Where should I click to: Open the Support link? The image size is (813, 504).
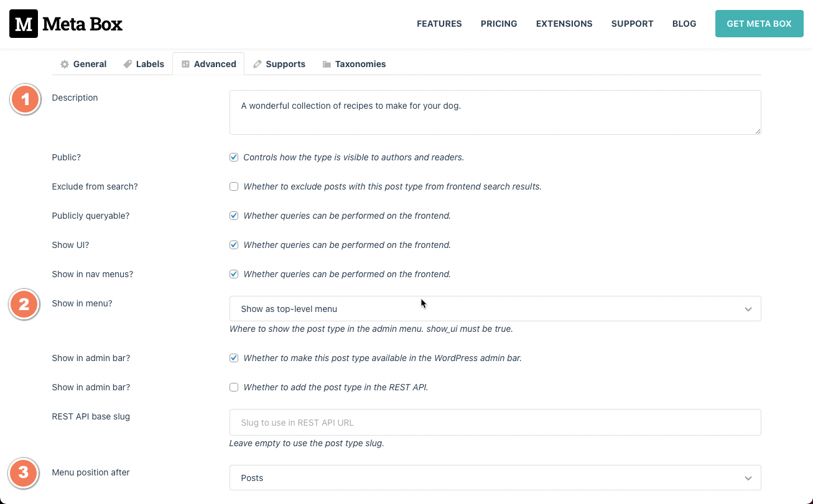pyautogui.click(x=632, y=24)
